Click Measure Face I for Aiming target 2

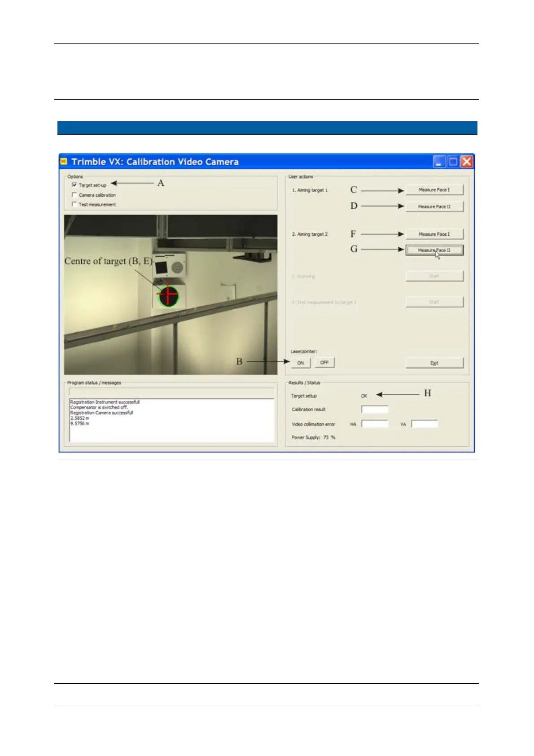[434, 234]
